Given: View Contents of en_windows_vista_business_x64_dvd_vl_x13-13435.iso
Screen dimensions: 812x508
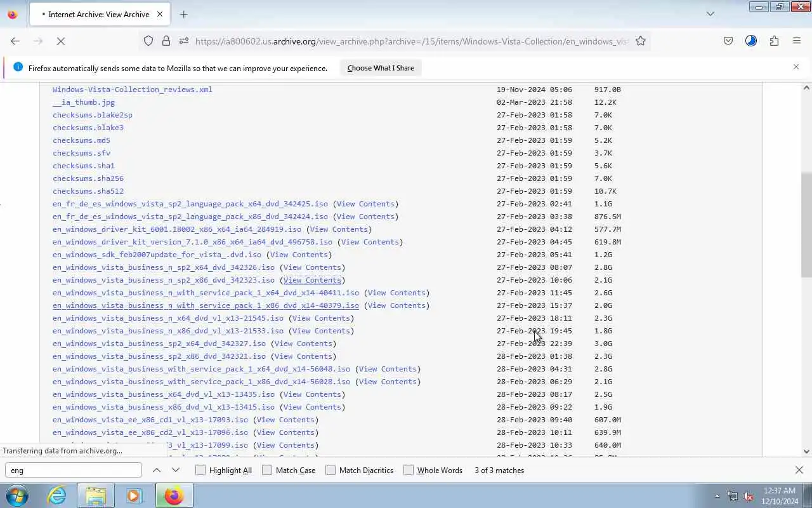Looking at the screenshot, I should 312,394.
